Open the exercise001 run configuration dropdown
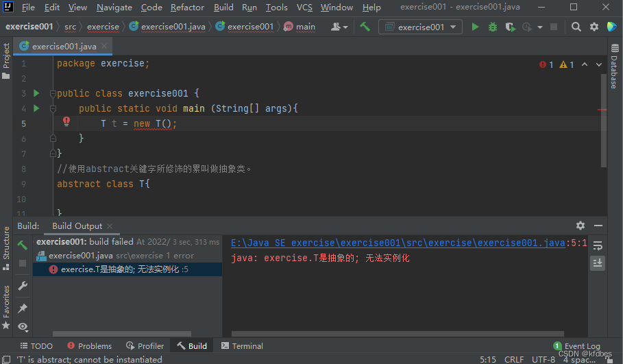This screenshot has width=623, height=364. [x=421, y=27]
